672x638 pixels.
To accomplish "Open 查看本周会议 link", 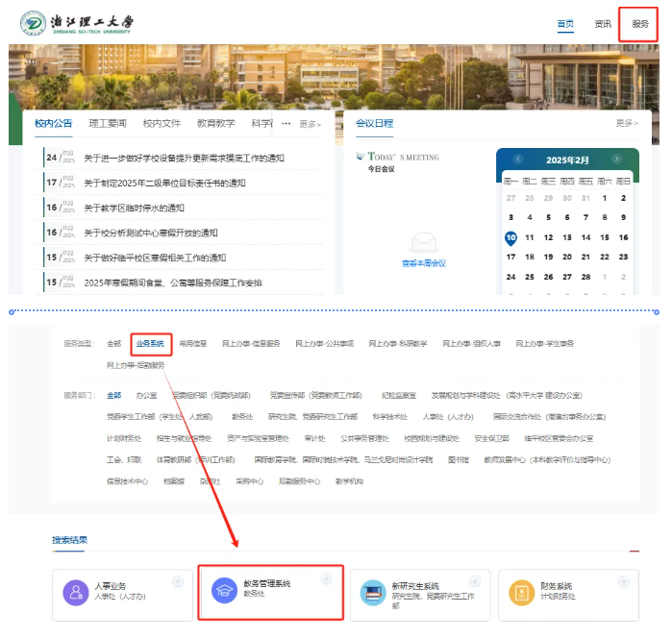I will [x=423, y=263].
